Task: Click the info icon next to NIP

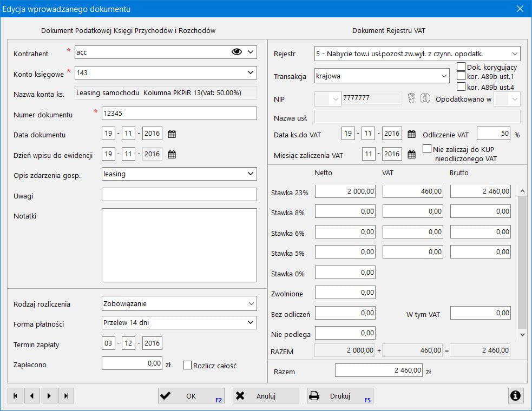Action: click(425, 98)
